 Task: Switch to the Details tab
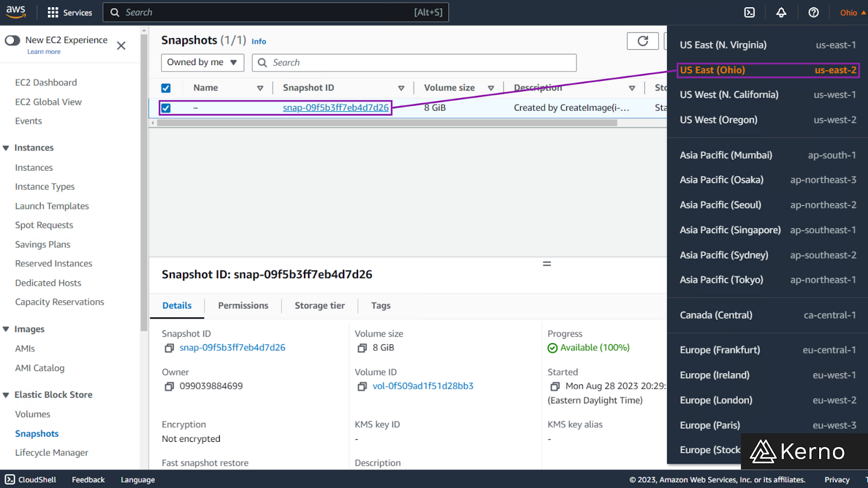coord(177,306)
